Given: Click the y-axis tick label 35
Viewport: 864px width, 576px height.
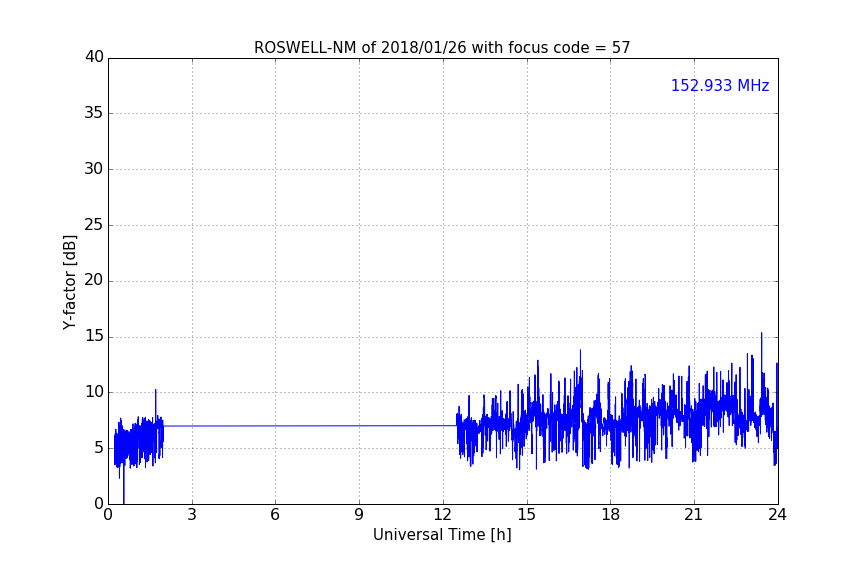Looking at the screenshot, I should (x=94, y=113).
